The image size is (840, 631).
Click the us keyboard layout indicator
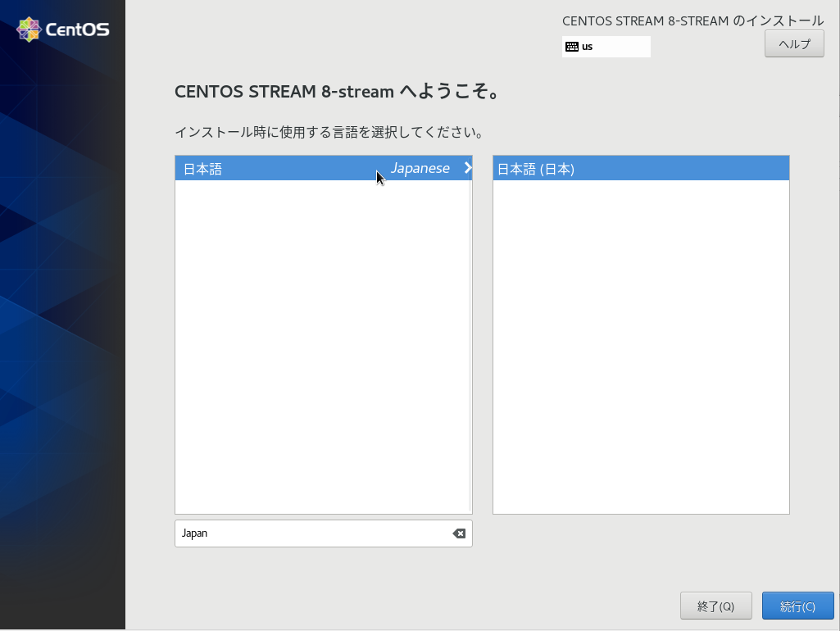coord(606,47)
